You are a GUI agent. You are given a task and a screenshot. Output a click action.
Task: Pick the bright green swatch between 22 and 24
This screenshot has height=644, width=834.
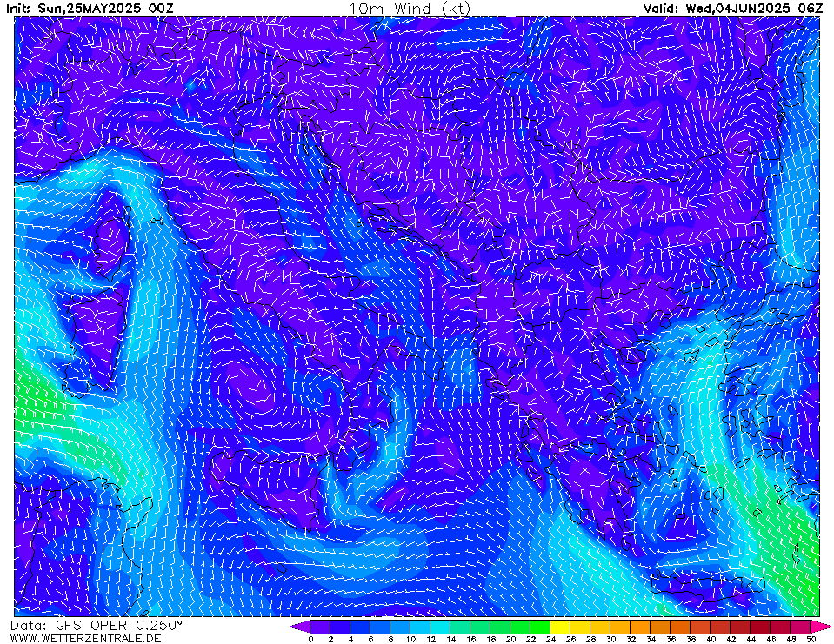tap(540, 627)
